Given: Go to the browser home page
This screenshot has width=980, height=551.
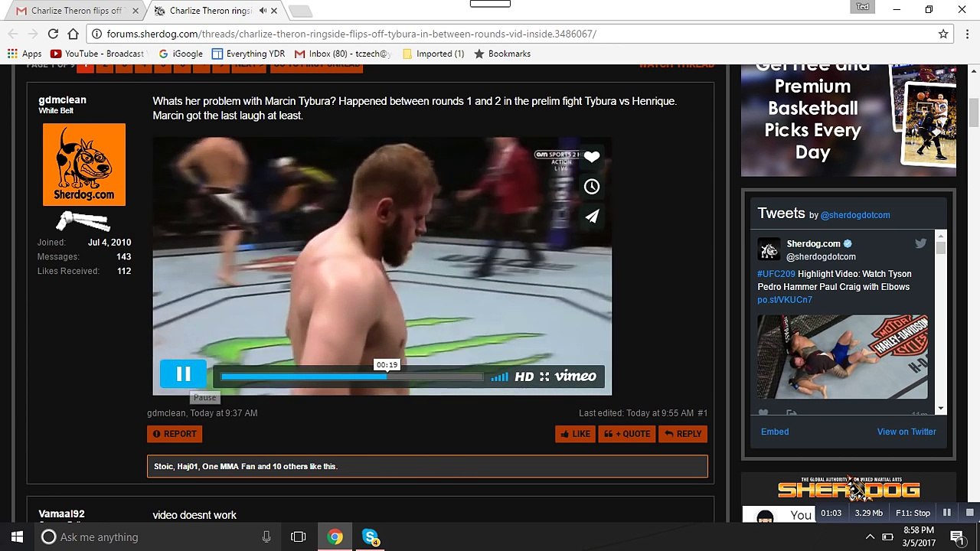Looking at the screenshot, I should pos(73,34).
